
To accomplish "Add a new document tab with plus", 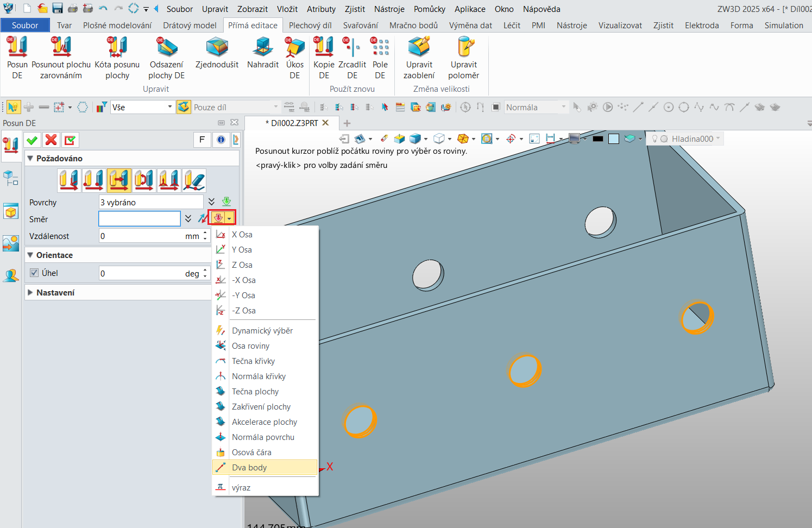I will (347, 123).
